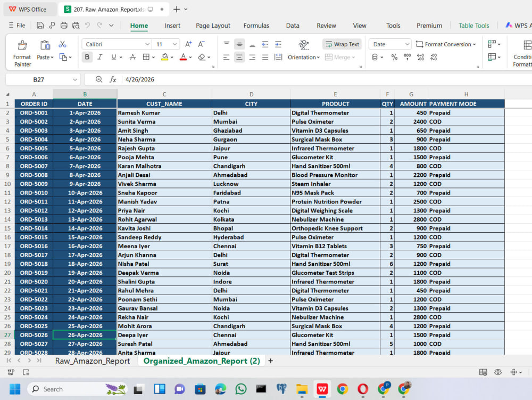Open Opera browser from taskbar

[x=363, y=389]
